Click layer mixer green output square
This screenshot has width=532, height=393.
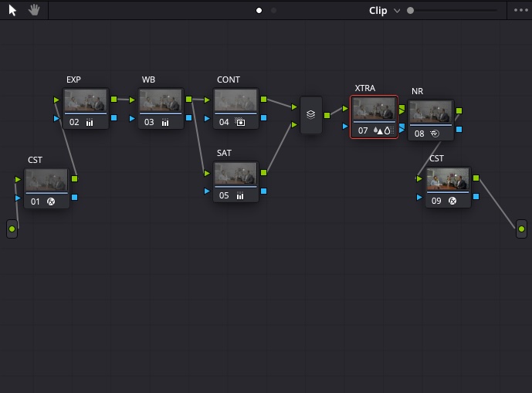(327, 115)
